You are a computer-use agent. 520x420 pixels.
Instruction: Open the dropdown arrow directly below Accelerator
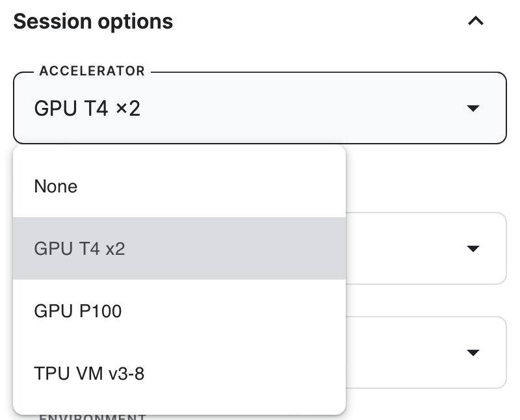click(473, 248)
